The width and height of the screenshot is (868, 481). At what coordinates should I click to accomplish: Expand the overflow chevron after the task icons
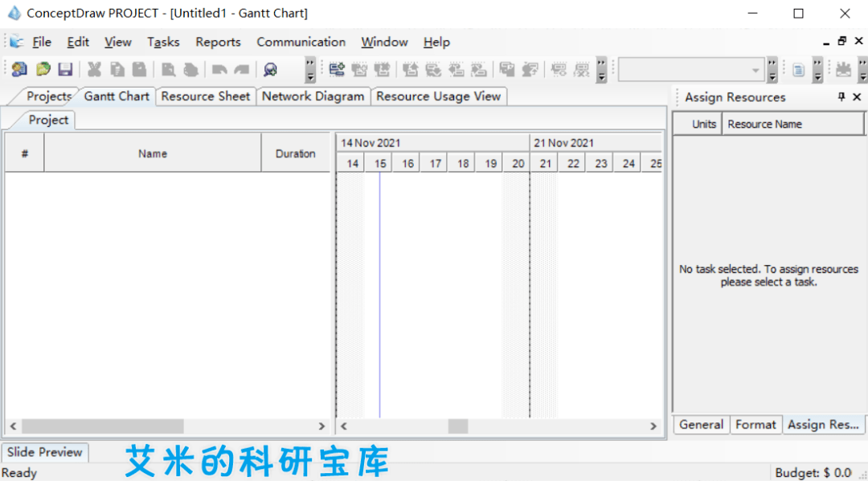602,70
